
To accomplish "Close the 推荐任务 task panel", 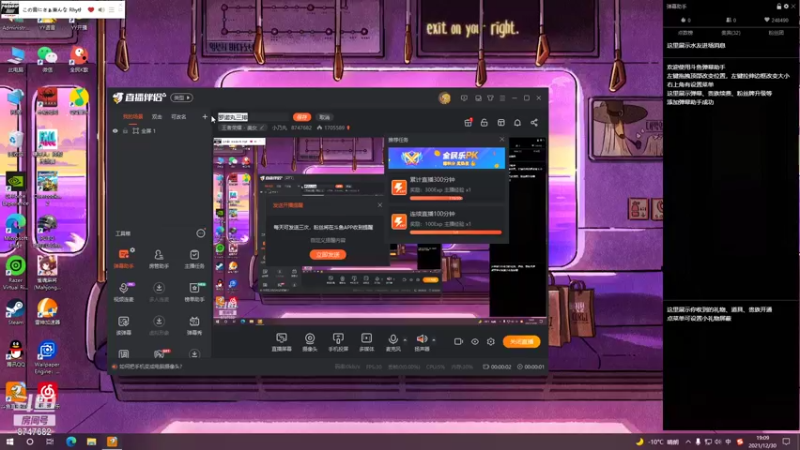I will 502,139.
